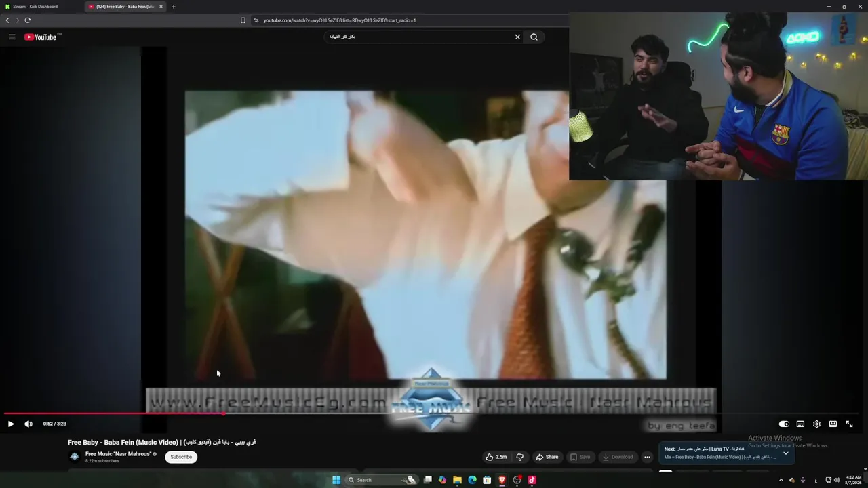Image resolution: width=868 pixels, height=488 pixels.
Task: Click the video title Free Baby - Baba Fein
Action: (x=162, y=442)
